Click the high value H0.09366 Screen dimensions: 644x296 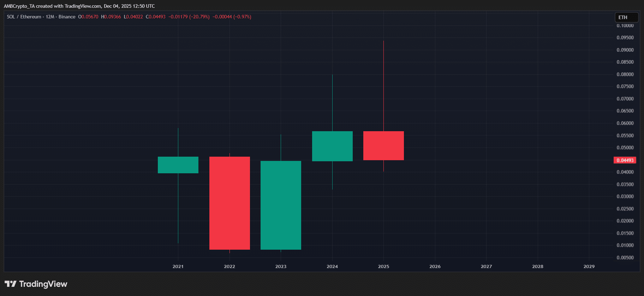(x=111, y=17)
